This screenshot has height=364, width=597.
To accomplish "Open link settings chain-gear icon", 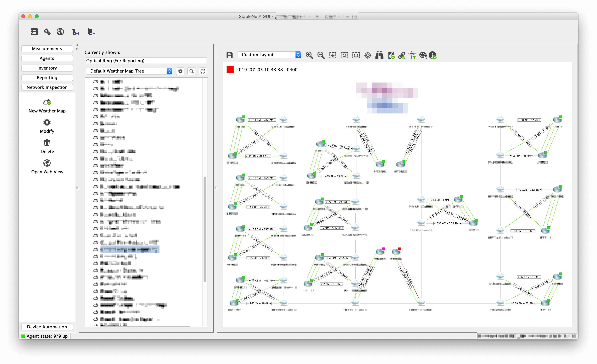I will [402, 55].
